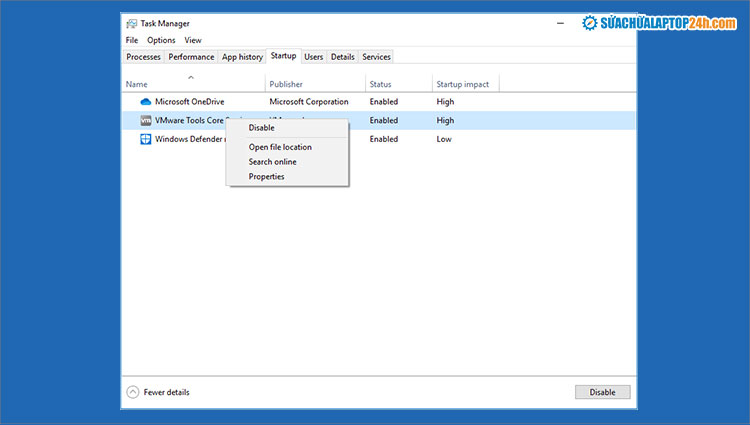Open the File menu
Screen dimensions: 750x425
[x=132, y=40]
